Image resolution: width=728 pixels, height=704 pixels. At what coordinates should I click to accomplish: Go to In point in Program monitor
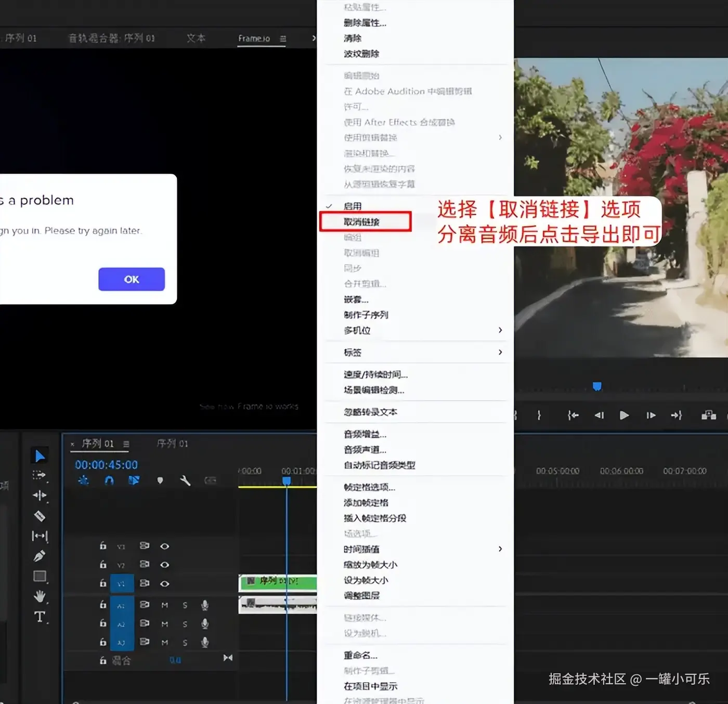(573, 415)
